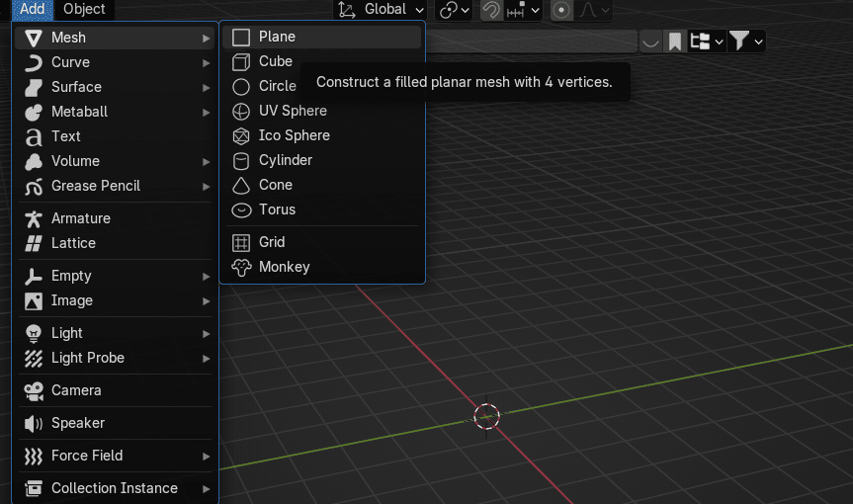Add a Cylinder mesh
The width and height of the screenshot is (853, 504).
coord(285,160)
